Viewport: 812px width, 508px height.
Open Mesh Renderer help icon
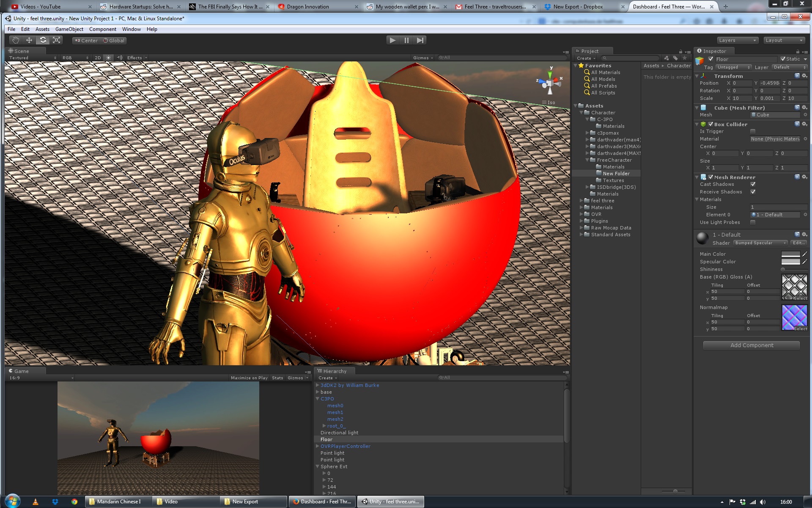point(797,177)
